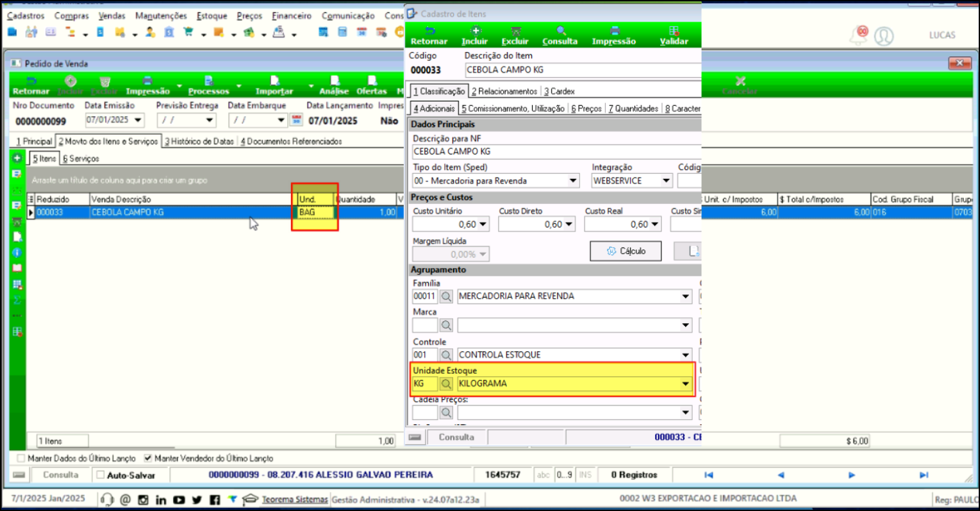This screenshot has width=980, height=511.
Task: Click the Descrição do Item field
Action: [583, 70]
